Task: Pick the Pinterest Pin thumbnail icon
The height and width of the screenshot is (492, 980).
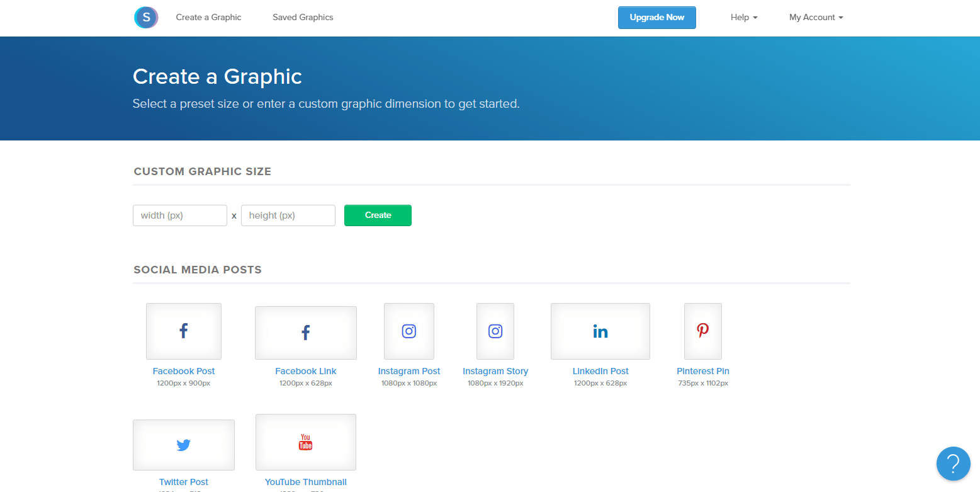Action: coord(703,331)
